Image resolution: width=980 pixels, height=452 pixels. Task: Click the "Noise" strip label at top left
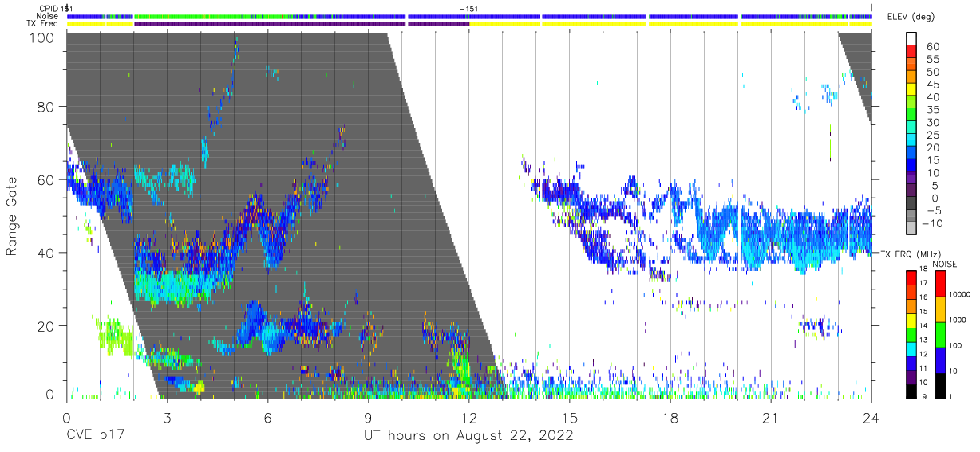pos(48,16)
